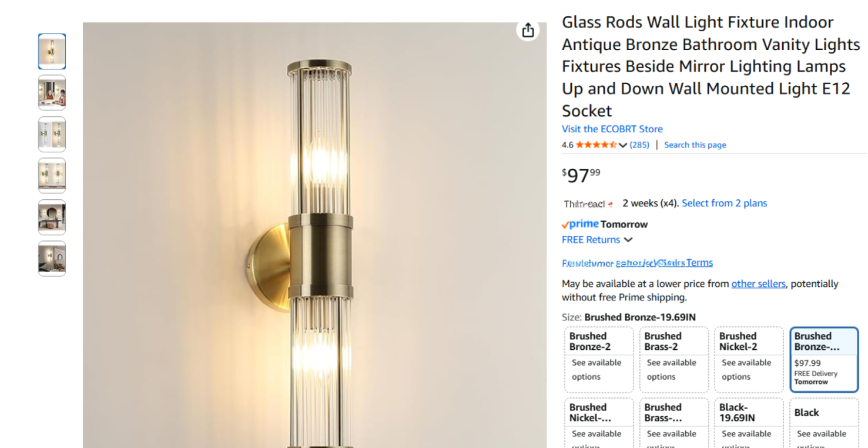The width and height of the screenshot is (868, 448).
Task: Pick the selected Brushed Bronze $97.99 option
Action: click(824, 359)
